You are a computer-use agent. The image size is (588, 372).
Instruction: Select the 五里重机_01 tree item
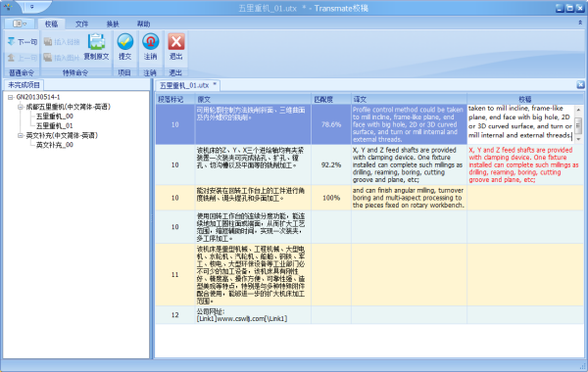point(54,126)
